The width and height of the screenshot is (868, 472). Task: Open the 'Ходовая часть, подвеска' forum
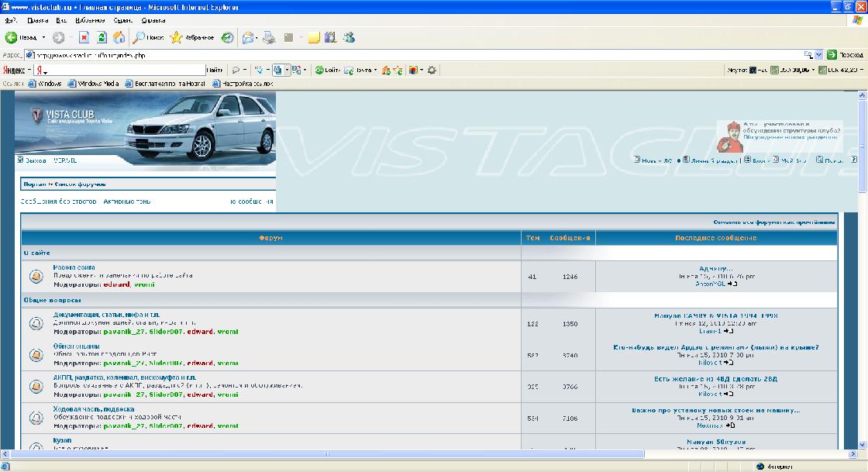(x=93, y=409)
